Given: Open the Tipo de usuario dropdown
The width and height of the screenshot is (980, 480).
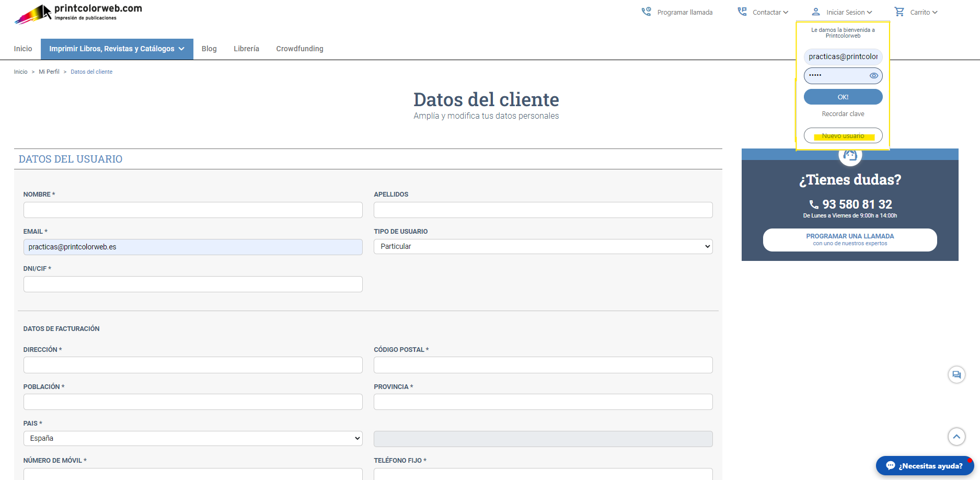Looking at the screenshot, I should (x=543, y=246).
